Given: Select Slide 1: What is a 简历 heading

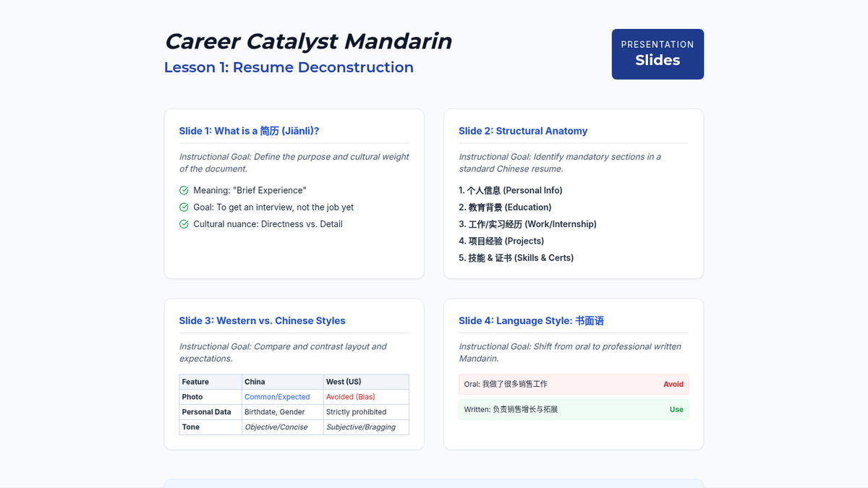Looking at the screenshot, I should pos(249,131).
